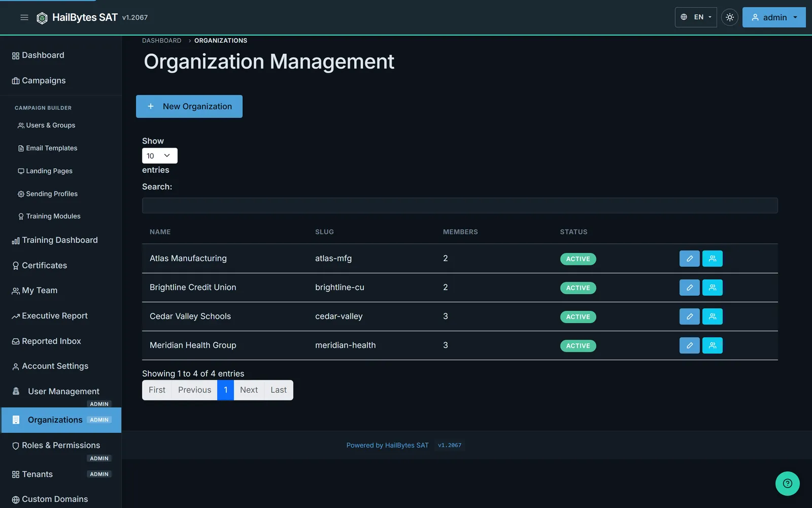Edit Brightline Credit Union with pencil icon

tap(689, 288)
